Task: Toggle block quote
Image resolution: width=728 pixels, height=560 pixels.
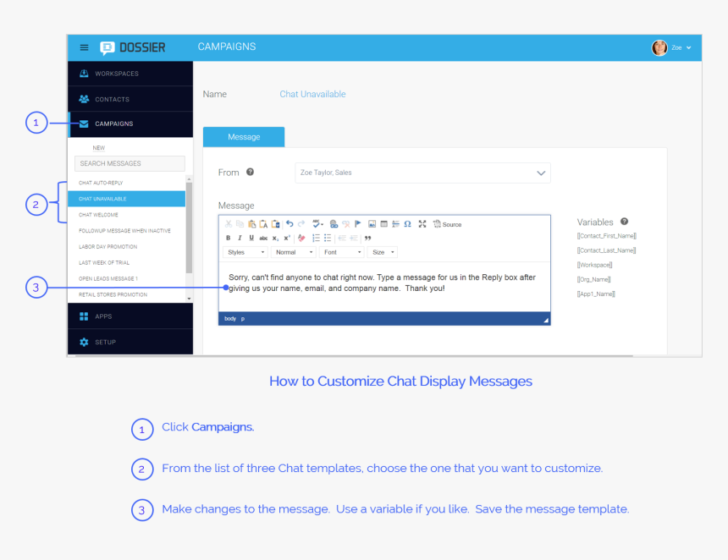Action: pyautogui.click(x=367, y=238)
